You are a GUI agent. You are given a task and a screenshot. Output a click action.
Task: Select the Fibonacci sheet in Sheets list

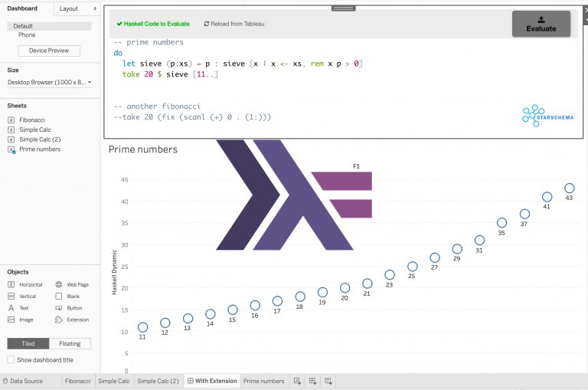pos(32,120)
